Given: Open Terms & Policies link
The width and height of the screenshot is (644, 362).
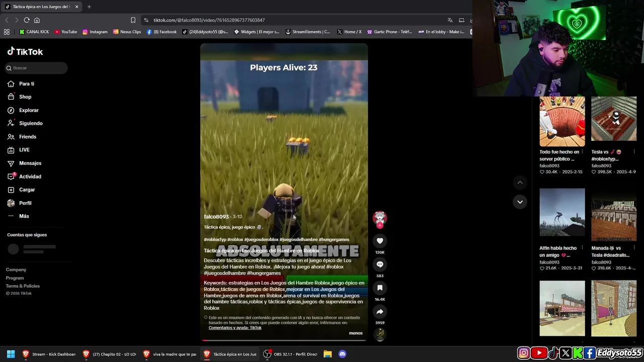Looking at the screenshot, I should point(23,286).
